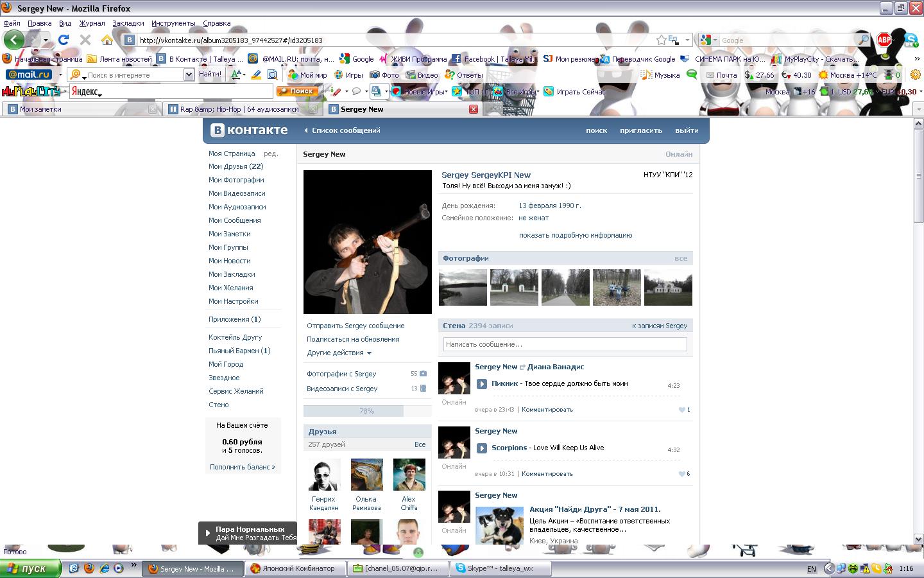
Task: Expand the Новые Игры dropdown on MyPlayCity toolbar
Action: 447,92
